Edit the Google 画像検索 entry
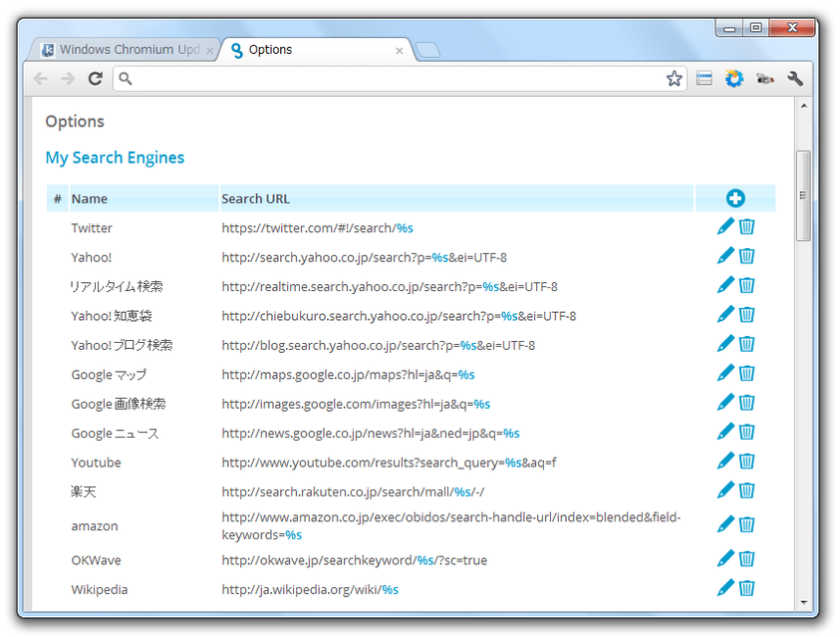The width and height of the screenshot is (840, 637). tap(725, 403)
